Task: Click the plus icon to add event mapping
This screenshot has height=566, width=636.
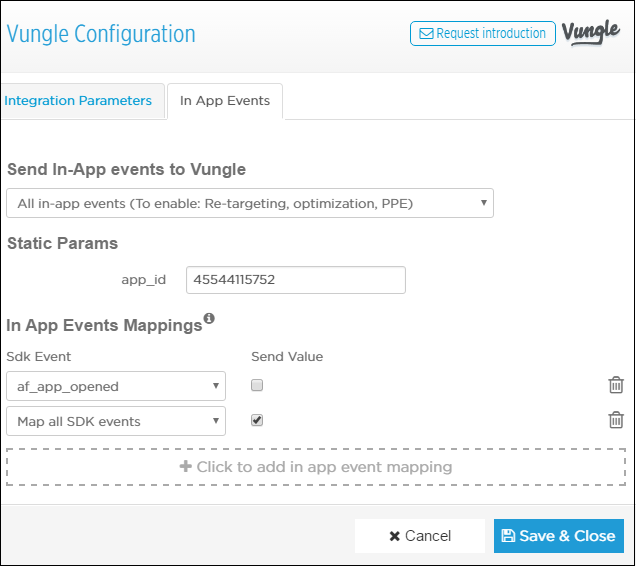Action: click(185, 466)
